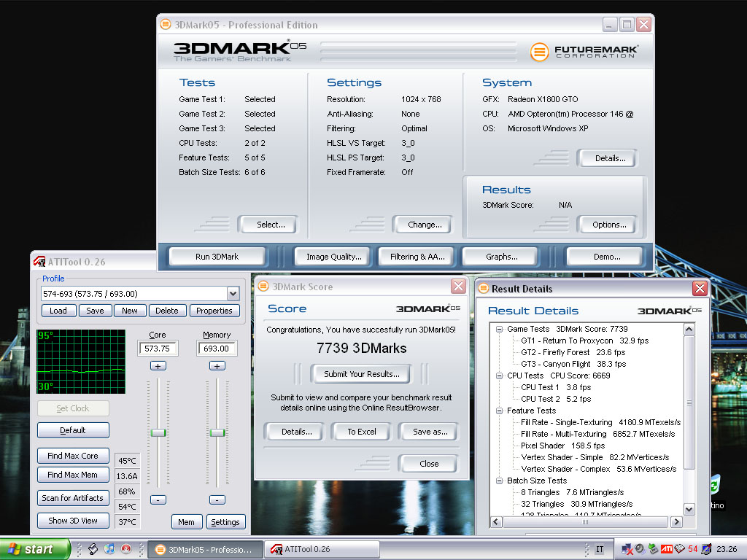The width and height of the screenshot is (747, 560).
Task: Click the red temperature 54 tray icon
Action: pyautogui.click(x=693, y=549)
